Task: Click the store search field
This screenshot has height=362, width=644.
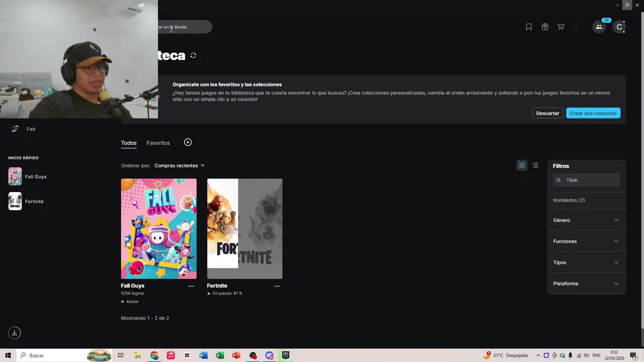Action: (x=184, y=27)
